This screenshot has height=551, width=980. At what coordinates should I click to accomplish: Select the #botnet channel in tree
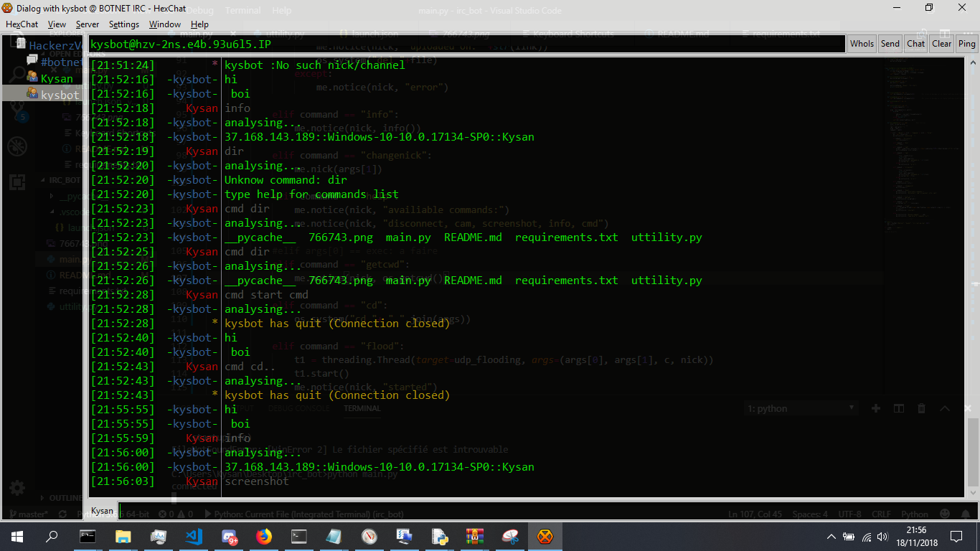pyautogui.click(x=60, y=62)
